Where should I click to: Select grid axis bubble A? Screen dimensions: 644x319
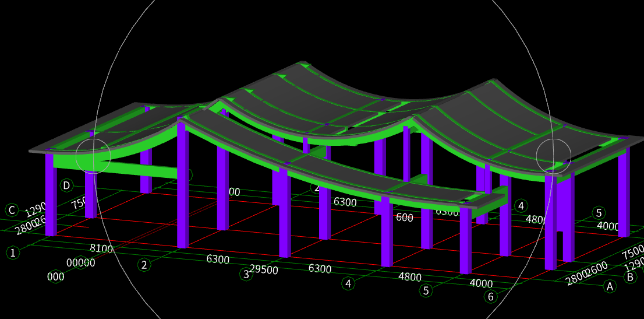(x=610, y=286)
